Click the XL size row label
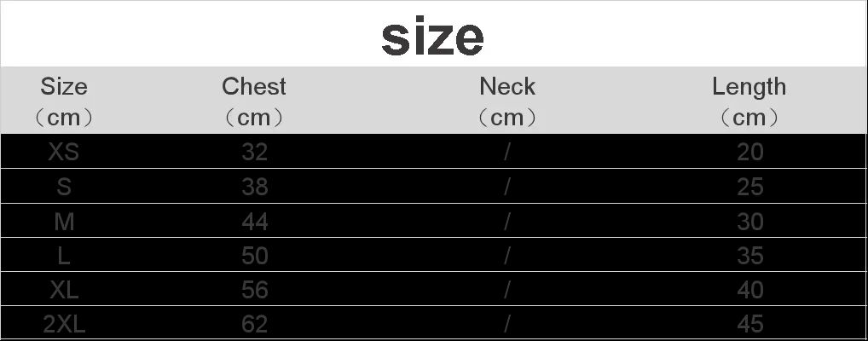The height and width of the screenshot is (341, 868). (x=64, y=290)
